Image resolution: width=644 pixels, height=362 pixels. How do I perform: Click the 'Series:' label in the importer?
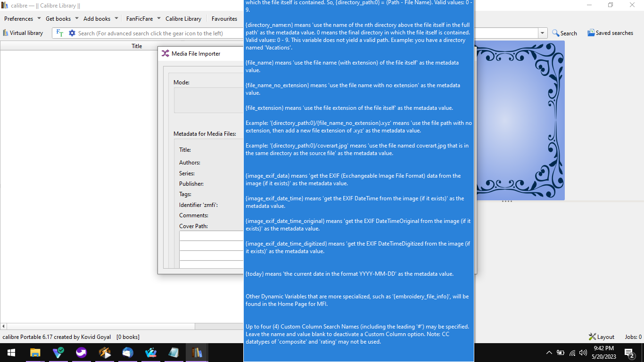[x=187, y=173]
